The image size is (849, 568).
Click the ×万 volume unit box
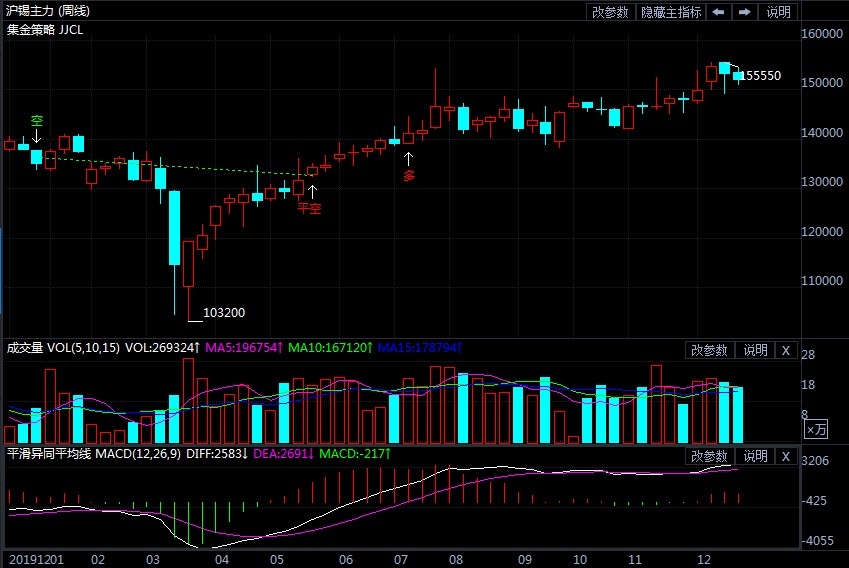(816, 429)
